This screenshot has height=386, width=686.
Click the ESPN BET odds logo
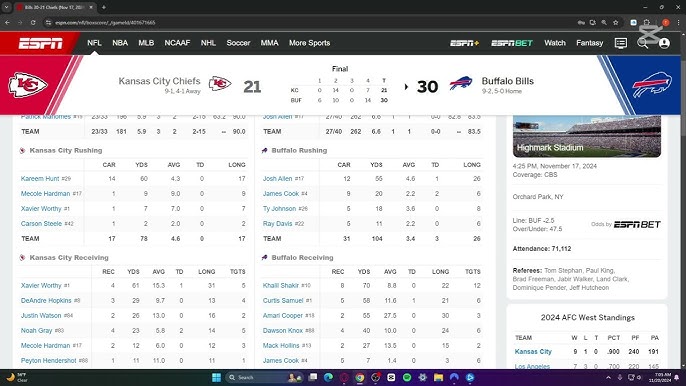pyautogui.click(x=637, y=225)
